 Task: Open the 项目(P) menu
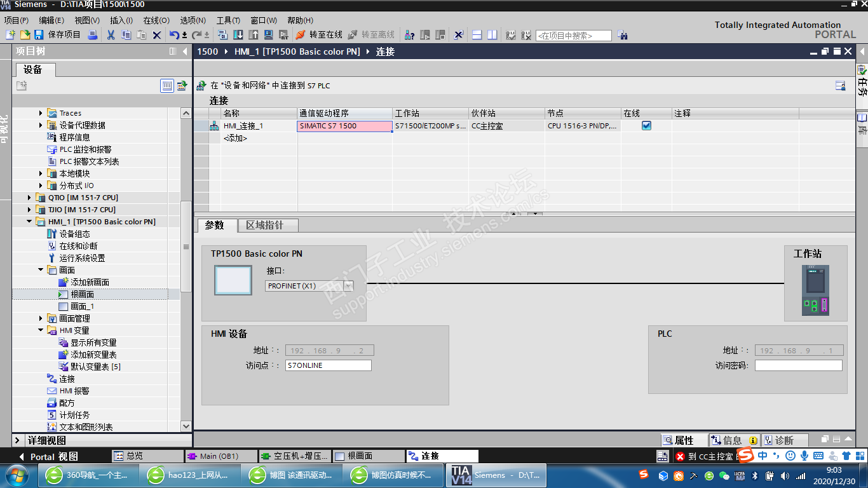point(17,20)
